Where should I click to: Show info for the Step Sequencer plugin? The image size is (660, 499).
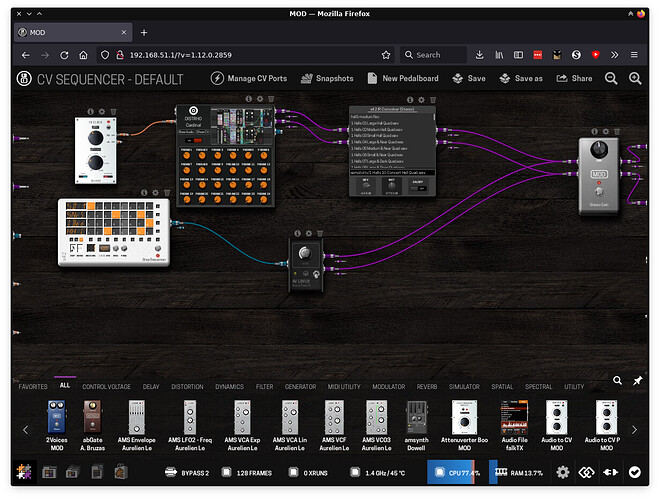click(144, 192)
